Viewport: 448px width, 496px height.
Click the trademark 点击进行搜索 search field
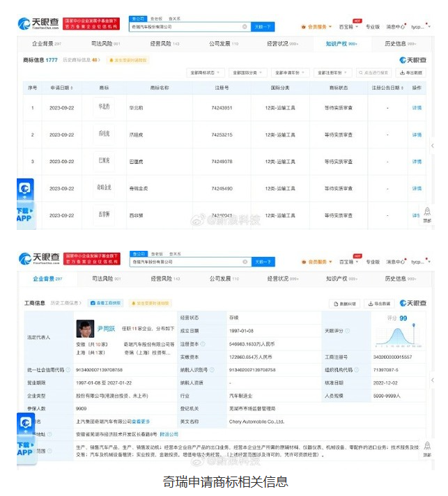coord(373,72)
